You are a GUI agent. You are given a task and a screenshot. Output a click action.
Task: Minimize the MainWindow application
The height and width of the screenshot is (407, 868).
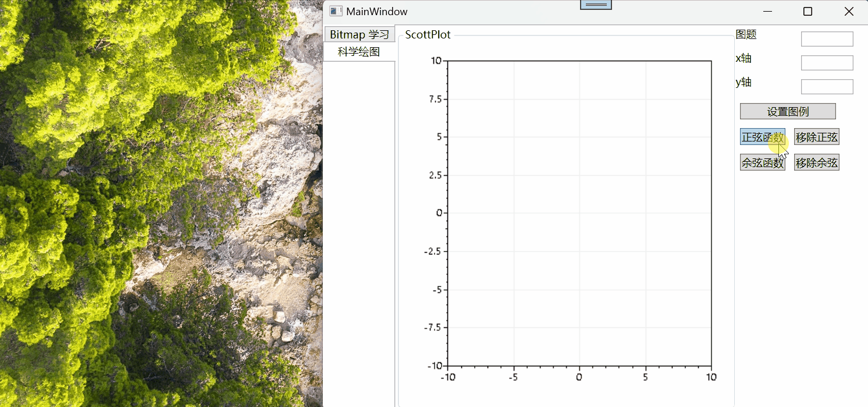pos(767,11)
